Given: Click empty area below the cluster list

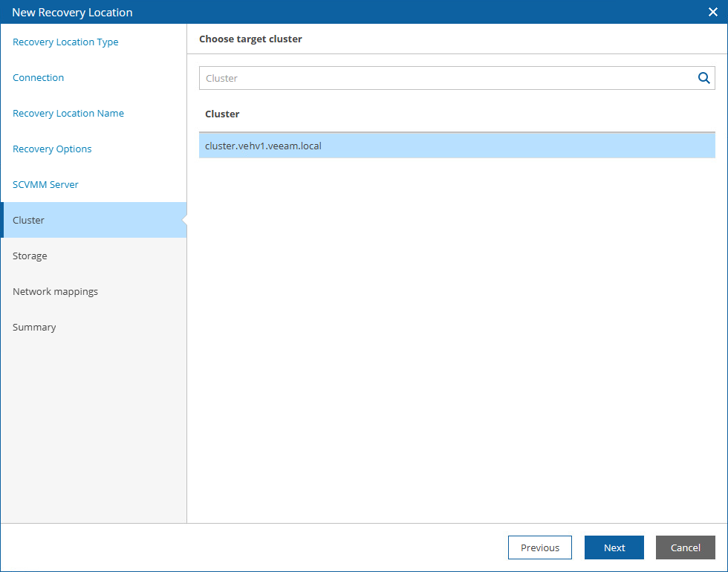Looking at the screenshot, I should coord(457,334).
